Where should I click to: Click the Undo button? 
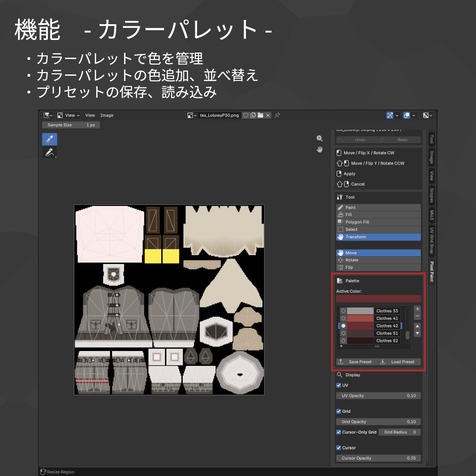(x=357, y=140)
